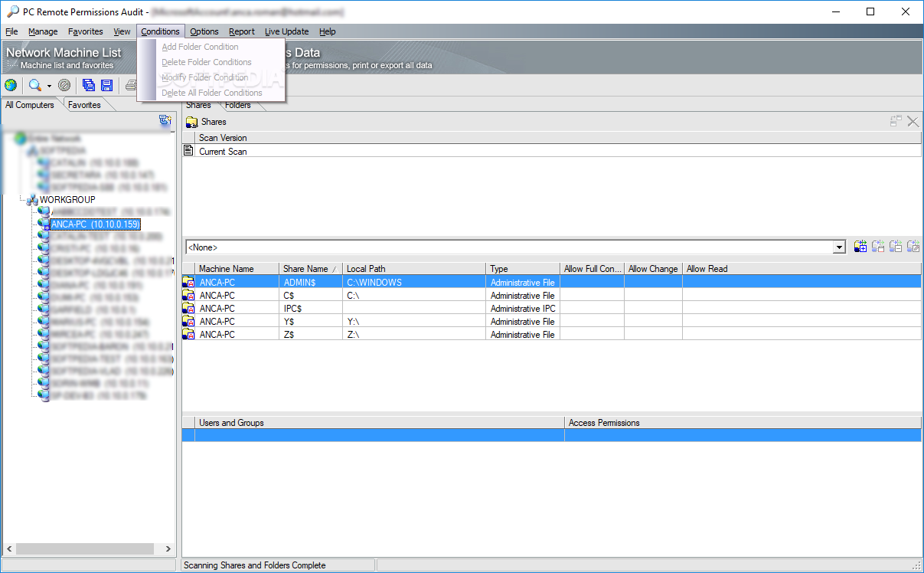The height and width of the screenshot is (573, 924).
Task: Click the ADMIN$ share row icon
Action: tap(188, 282)
